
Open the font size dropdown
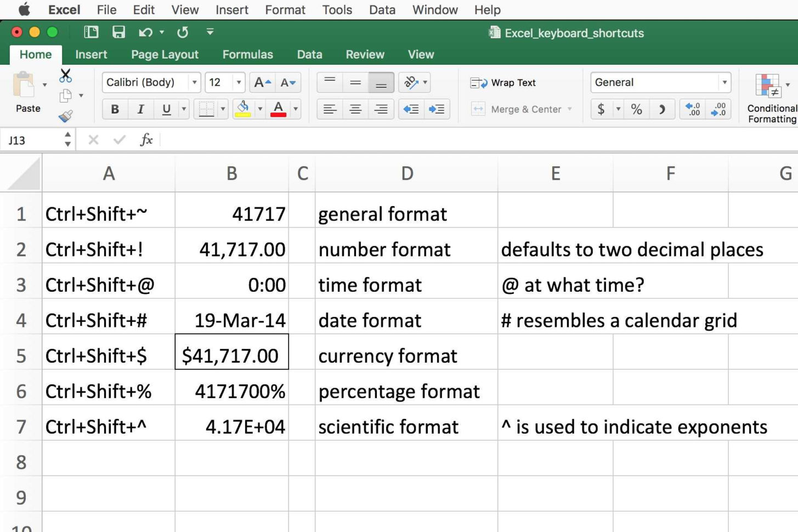click(239, 82)
